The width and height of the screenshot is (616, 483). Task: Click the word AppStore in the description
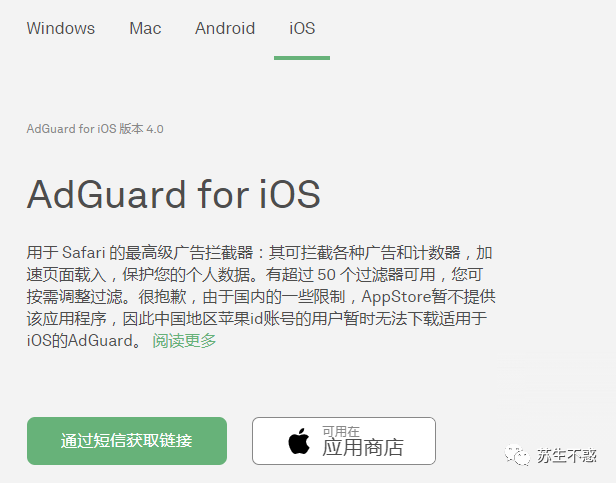coord(396,296)
